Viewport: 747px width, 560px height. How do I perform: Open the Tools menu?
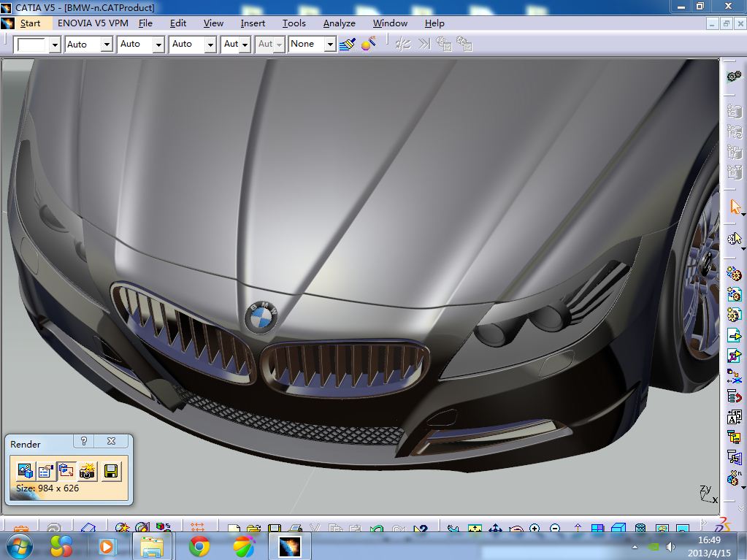pyautogui.click(x=294, y=23)
